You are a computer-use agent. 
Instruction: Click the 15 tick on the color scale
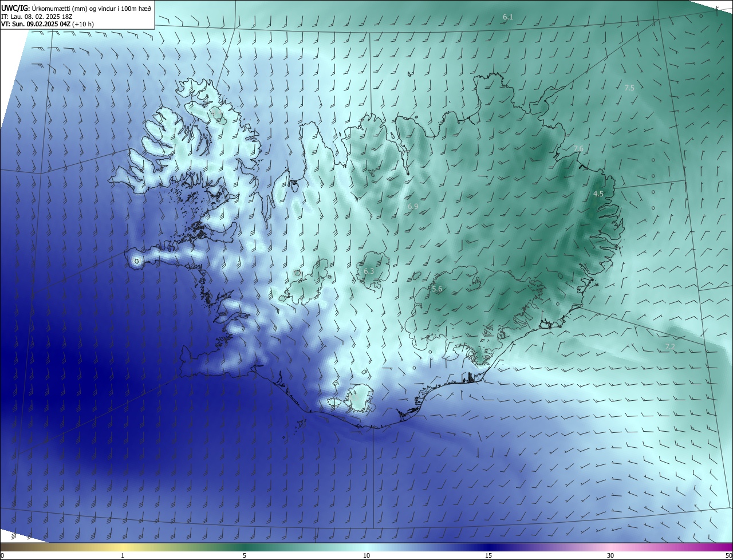pos(488,555)
